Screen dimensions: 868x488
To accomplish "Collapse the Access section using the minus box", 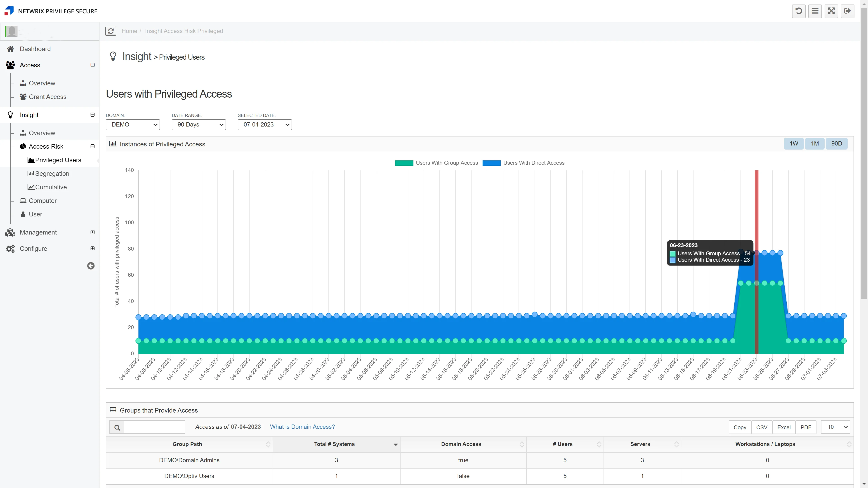I will [92, 65].
